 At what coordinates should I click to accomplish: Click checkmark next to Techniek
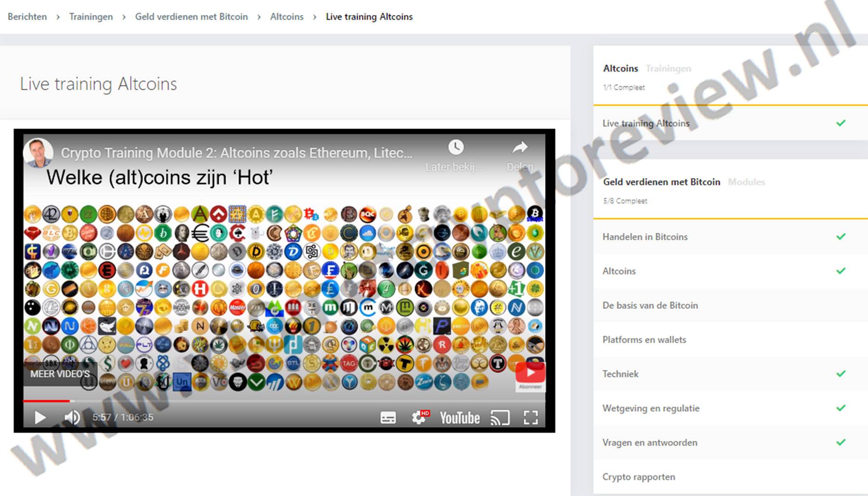(841, 374)
